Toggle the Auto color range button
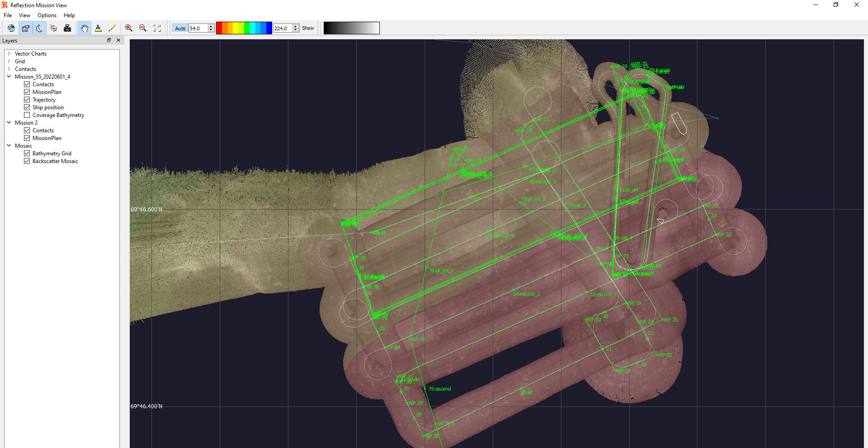This screenshot has height=448, width=868. point(180,28)
